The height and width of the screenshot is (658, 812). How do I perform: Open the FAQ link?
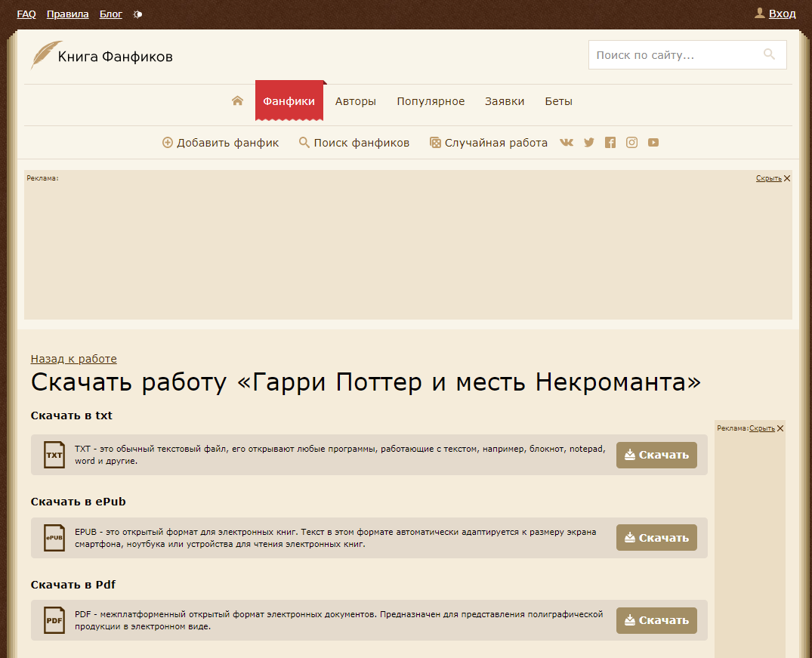click(26, 14)
